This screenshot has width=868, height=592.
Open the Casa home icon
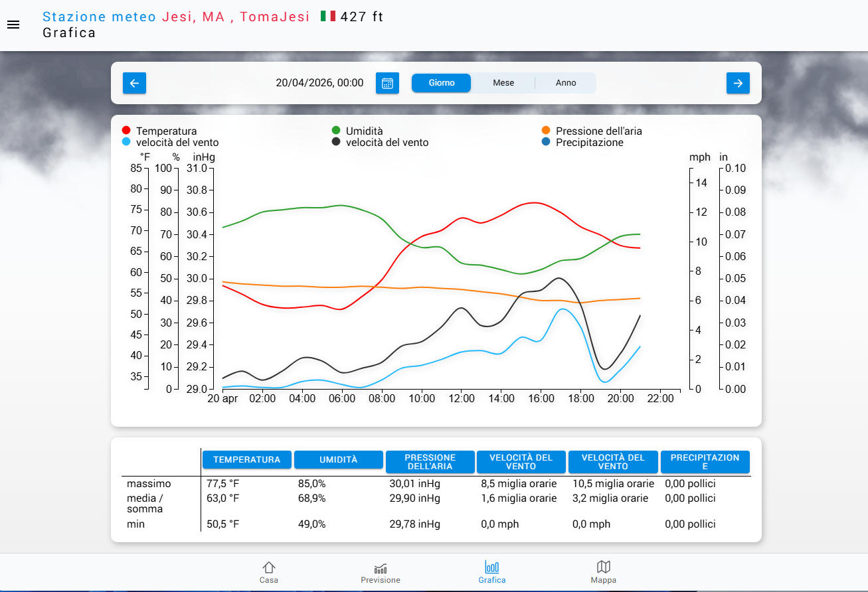coord(269,572)
